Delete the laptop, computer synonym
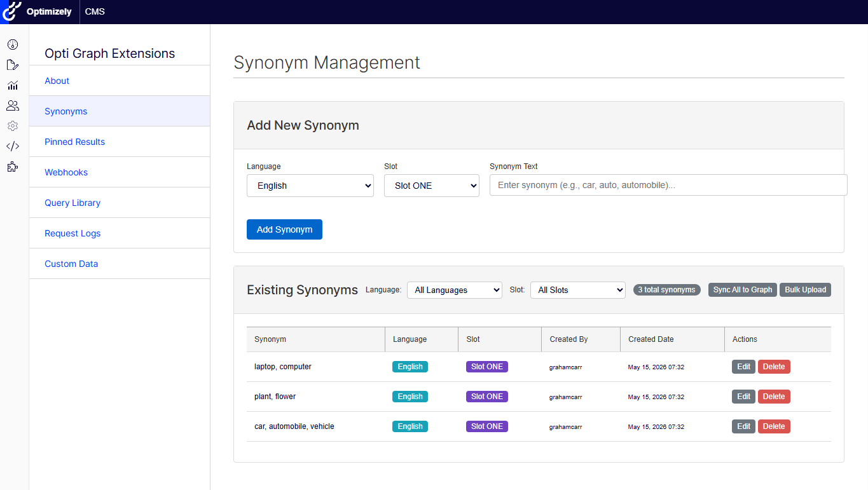The image size is (868, 490). point(774,367)
